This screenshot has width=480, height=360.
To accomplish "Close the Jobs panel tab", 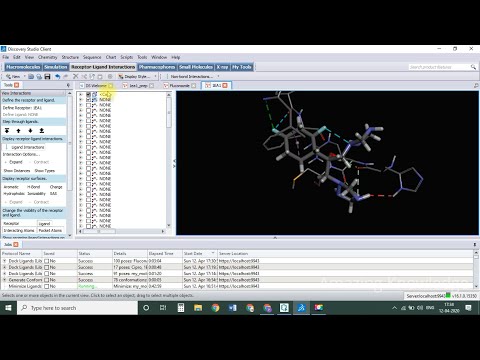I will (x=16, y=244).
